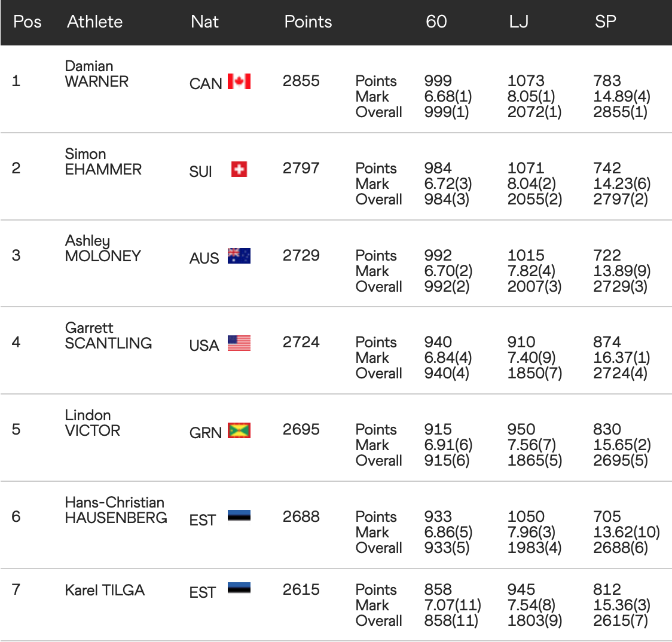Click the Australia flag icon
The height and width of the screenshot is (642, 672).
[x=239, y=256]
